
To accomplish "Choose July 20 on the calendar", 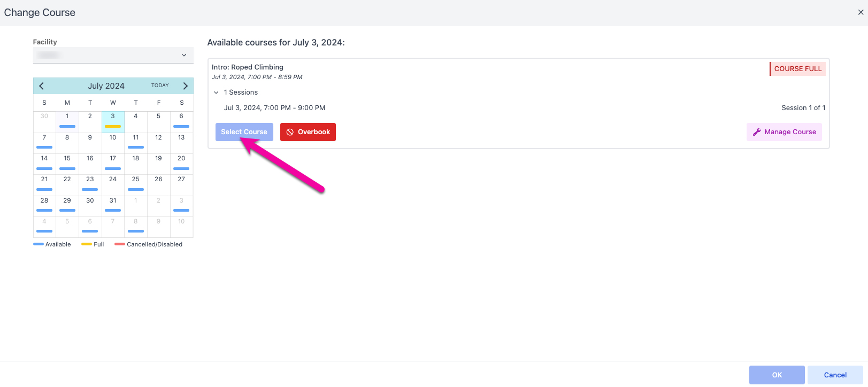I will point(181,164).
